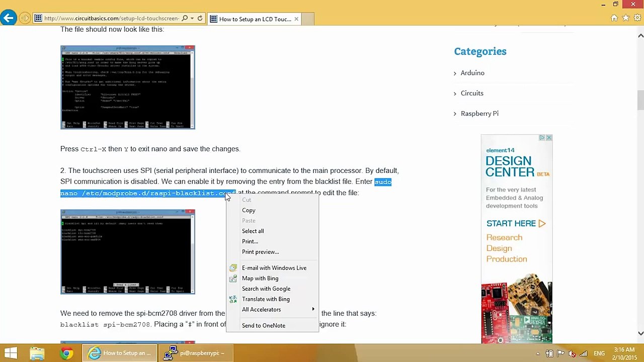Viewport: 644px width, 362px height.
Task: Click the Categories heading in sidebar
Action: (480, 51)
